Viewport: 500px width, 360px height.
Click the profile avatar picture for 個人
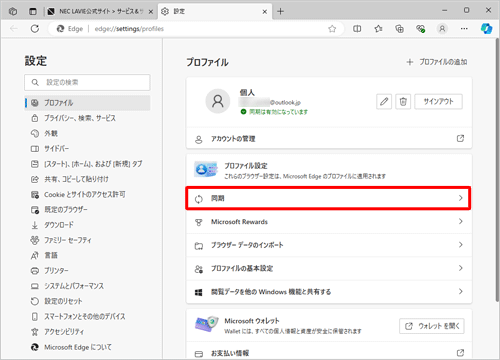pos(218,101)
